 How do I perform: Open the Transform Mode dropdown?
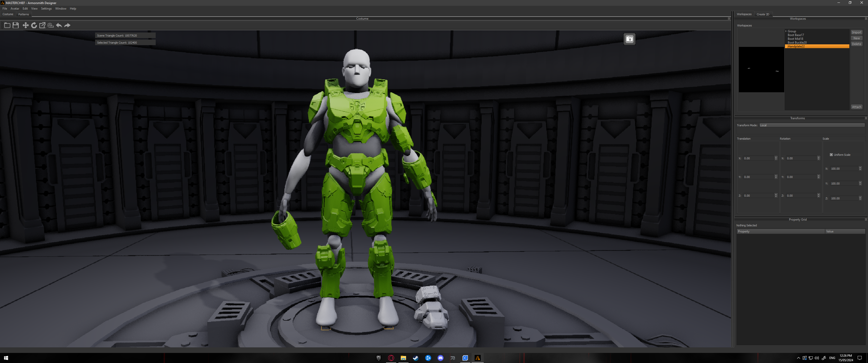pos(811,125)
